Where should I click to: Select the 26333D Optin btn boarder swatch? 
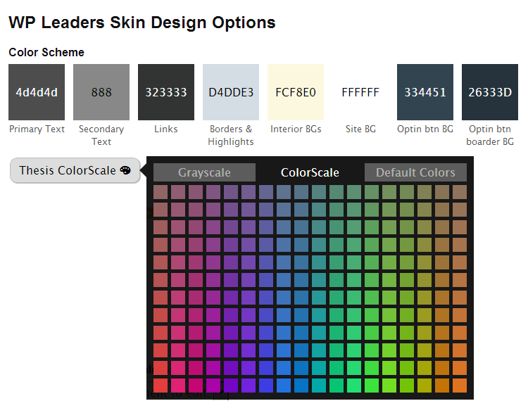point(490,92)
